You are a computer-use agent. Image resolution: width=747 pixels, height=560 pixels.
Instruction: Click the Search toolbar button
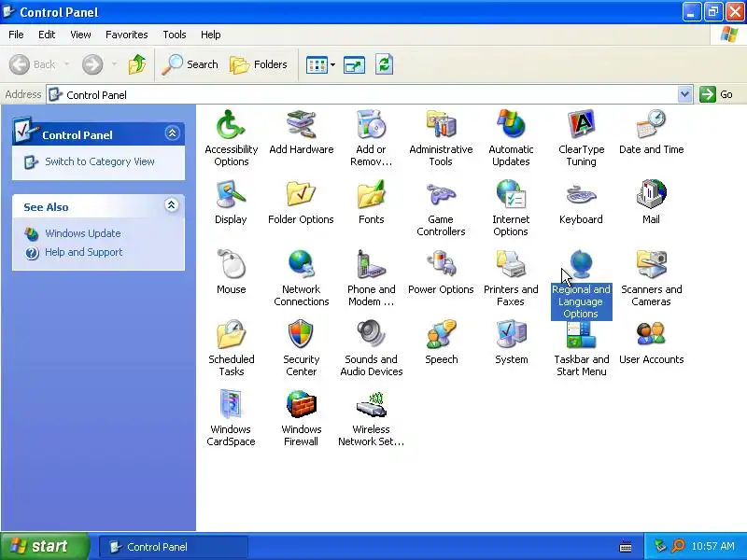pos(190,64)
